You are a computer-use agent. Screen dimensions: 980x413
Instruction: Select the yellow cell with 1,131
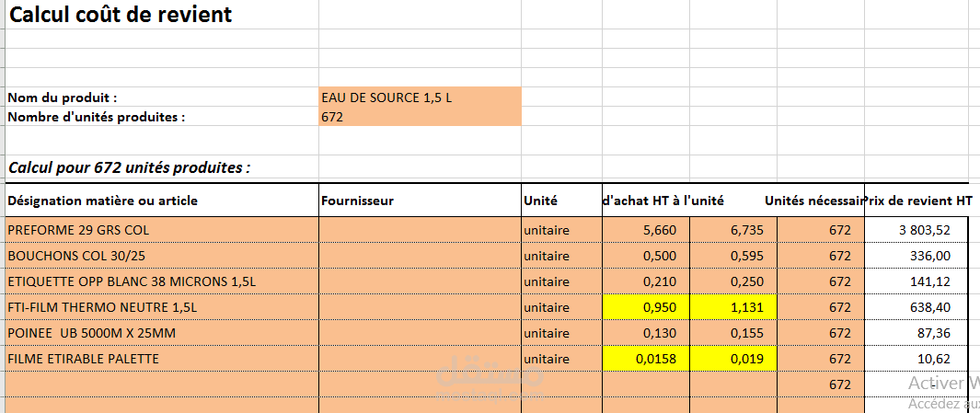tap(733, 307)
